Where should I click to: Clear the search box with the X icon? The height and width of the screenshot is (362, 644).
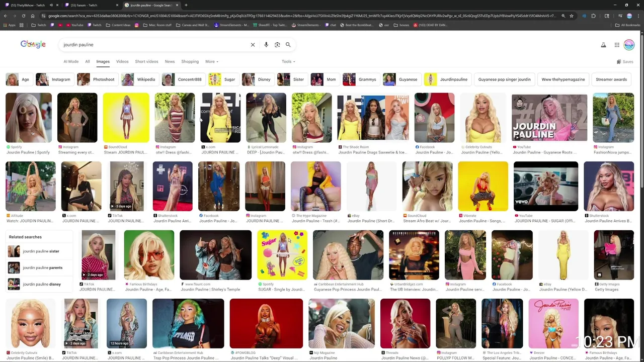(x=253, y=45)
